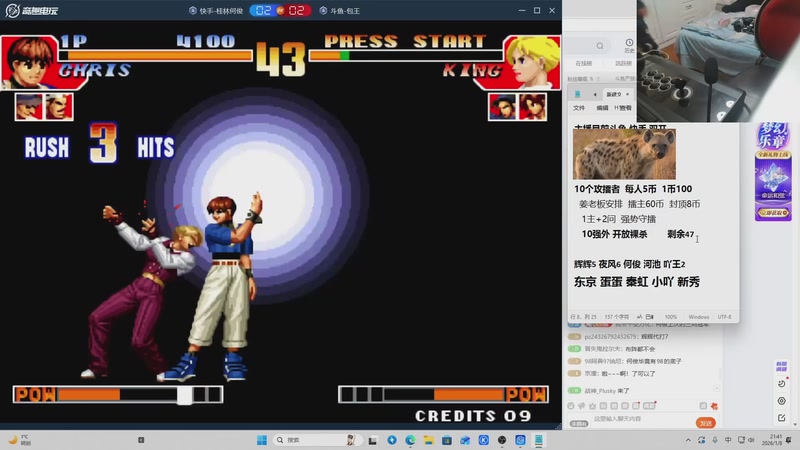Open File Explorer from the taskbar

[x=429, y=440]
